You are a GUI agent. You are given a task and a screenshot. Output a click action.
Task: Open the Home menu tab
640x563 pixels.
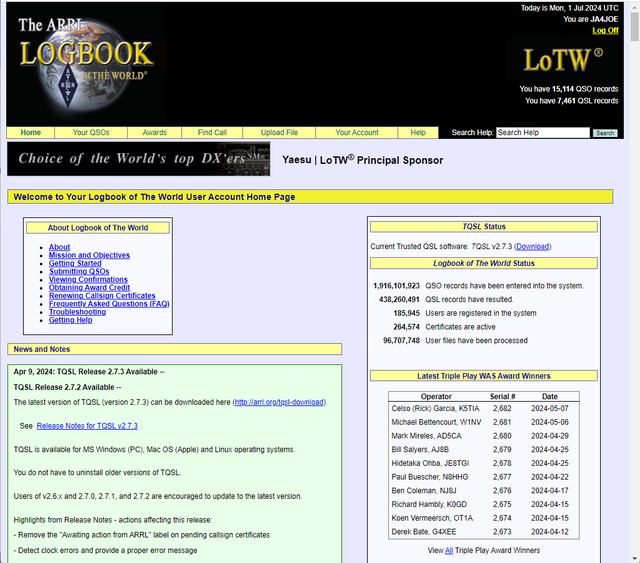[31, 133]
